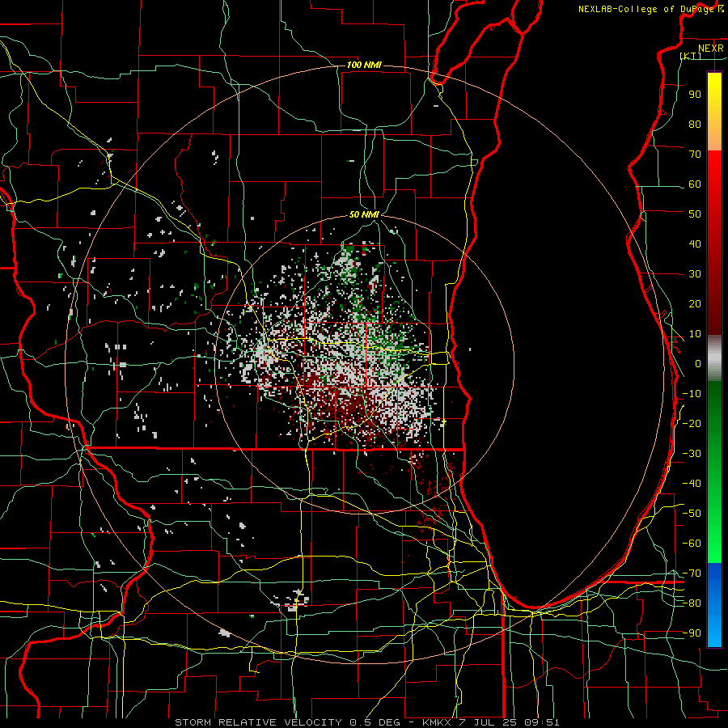
Task: Click the 60 value on velocity scale
Action: (x=695, y=184)
